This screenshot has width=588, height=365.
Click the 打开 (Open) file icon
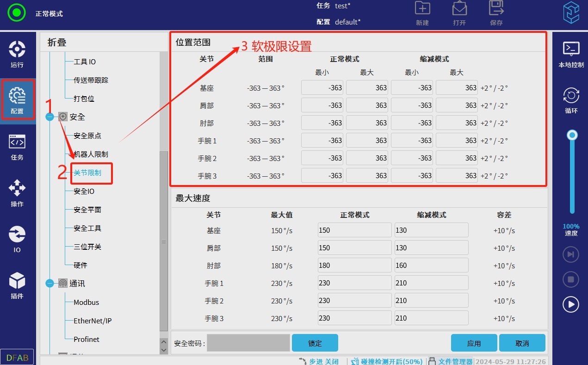pyautogui.click(x=459, y=13)
